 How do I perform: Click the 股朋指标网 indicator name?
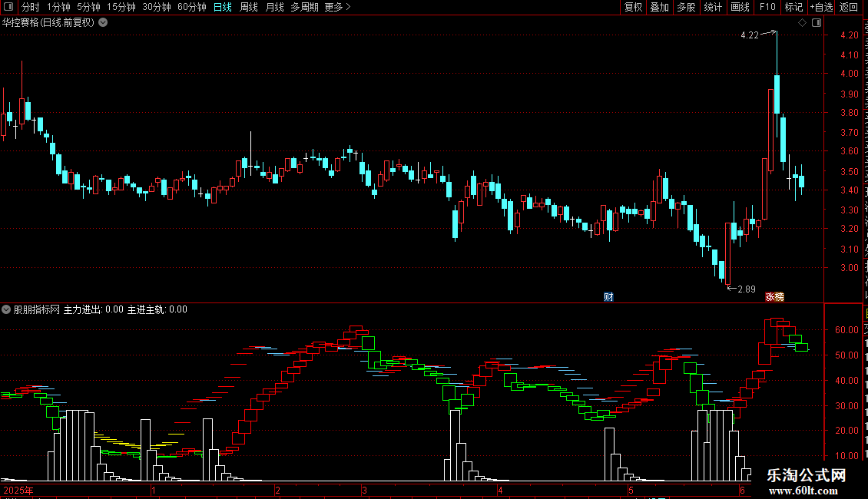tap(37, 309)
